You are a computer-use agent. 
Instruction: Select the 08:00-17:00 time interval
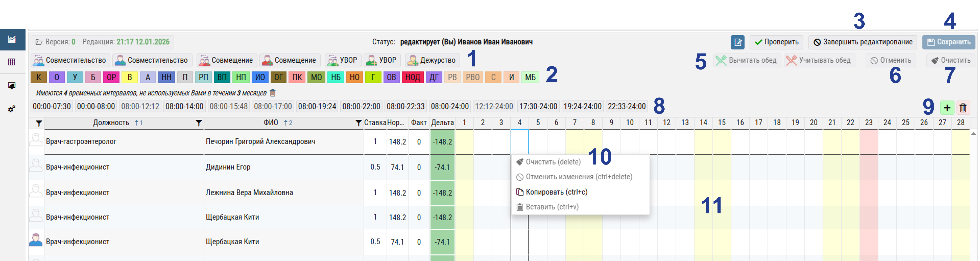coord(273,107)
